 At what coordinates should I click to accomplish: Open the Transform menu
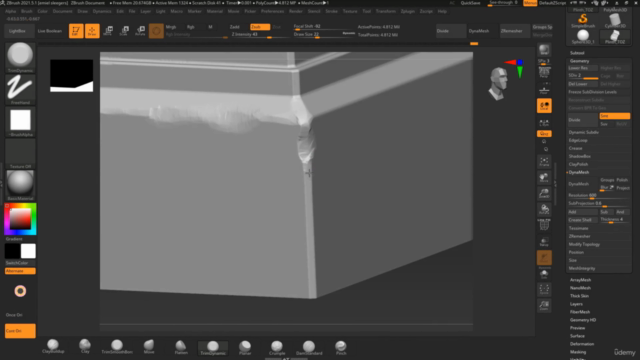pyautogui.click(x=386, y=11)
